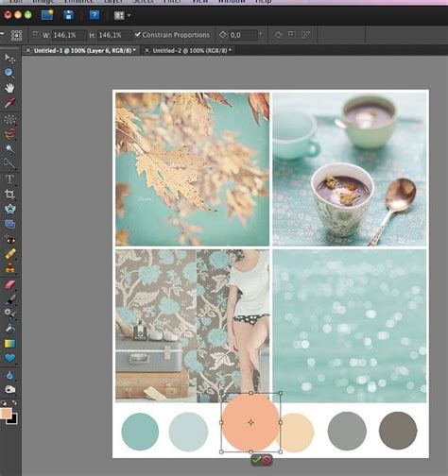Screen dimensions: 448x476
Task: Close the Untitled-1 document tab
Action: coord(28,50)
